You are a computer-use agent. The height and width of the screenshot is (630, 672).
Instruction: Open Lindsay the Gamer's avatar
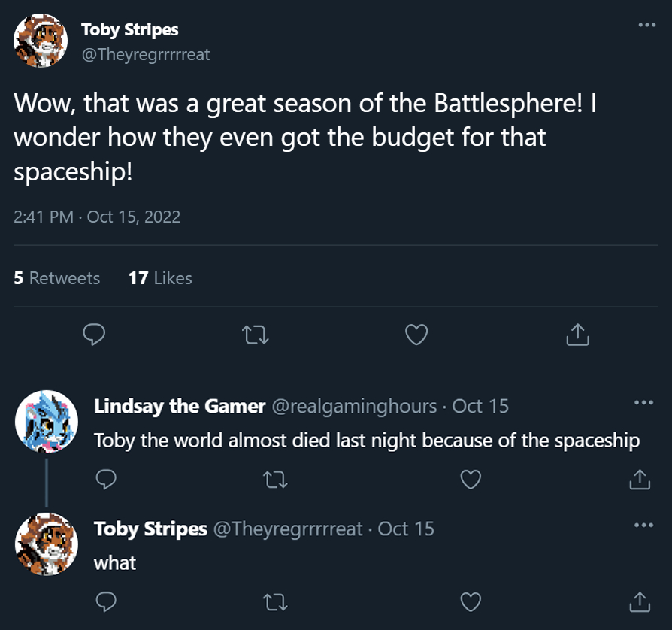point(47,422)
